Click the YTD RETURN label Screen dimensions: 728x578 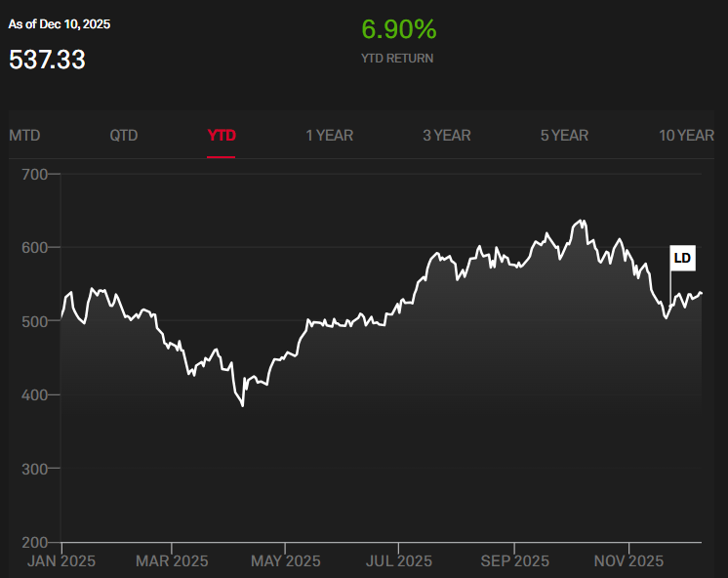(397, 59)
